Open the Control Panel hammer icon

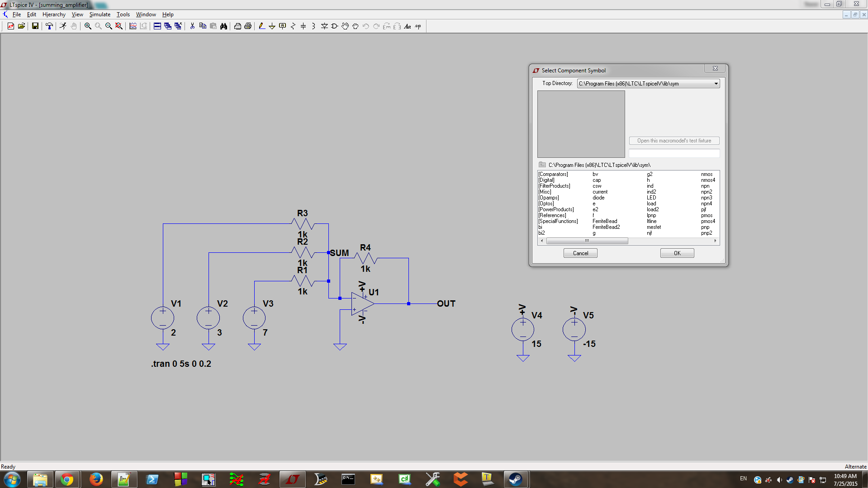49,26
